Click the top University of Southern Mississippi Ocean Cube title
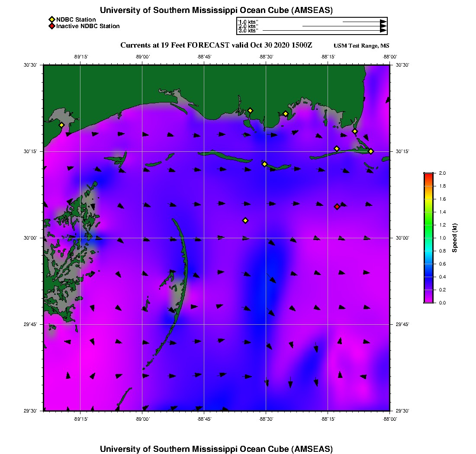This screenshot has width=476, height=454. 216,10
